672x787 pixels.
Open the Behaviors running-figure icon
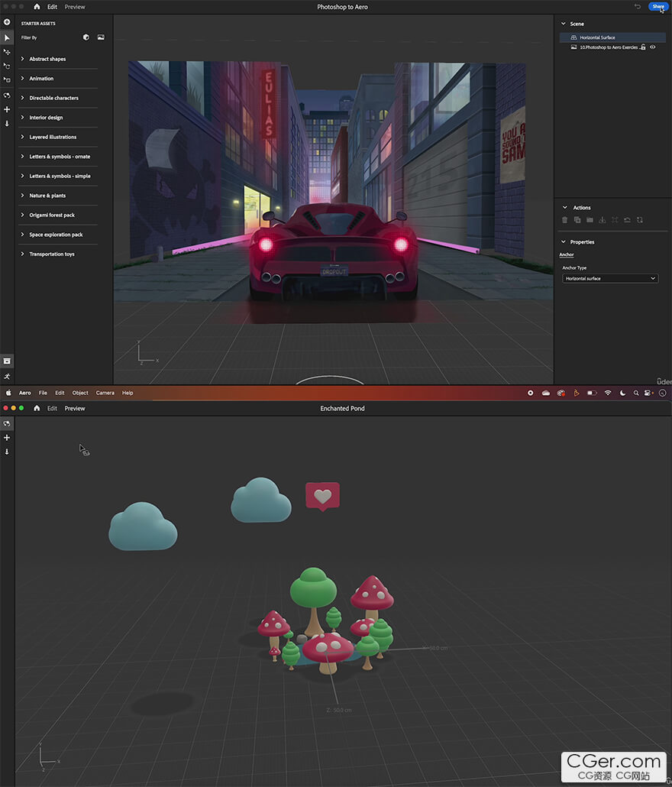[7, 377]
